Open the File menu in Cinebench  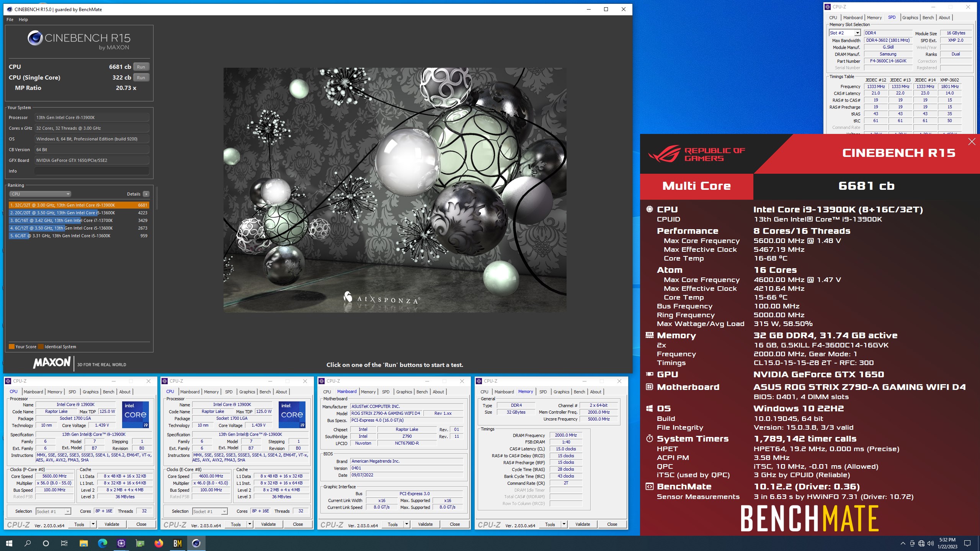(x=10, y=20)
